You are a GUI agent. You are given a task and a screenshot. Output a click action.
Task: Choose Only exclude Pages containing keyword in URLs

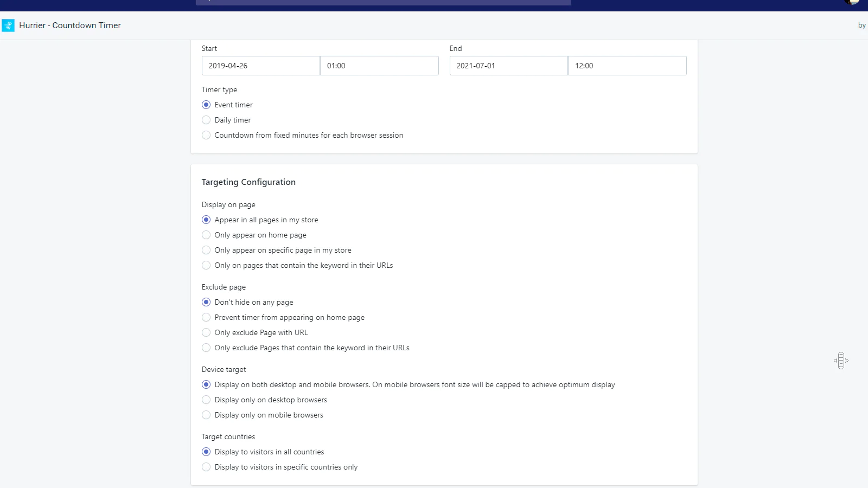coord(206,348)
